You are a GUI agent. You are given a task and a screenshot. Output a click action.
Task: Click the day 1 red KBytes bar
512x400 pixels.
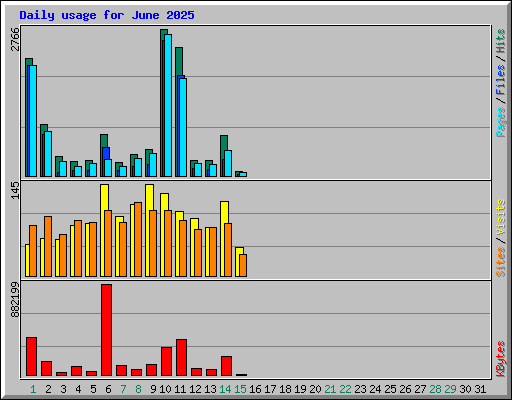tap(31, 357)
